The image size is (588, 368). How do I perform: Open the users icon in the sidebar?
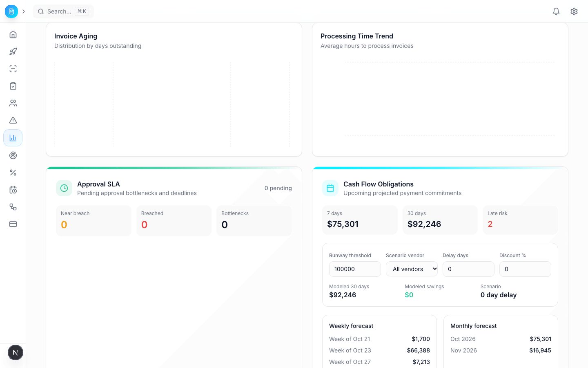[13, 103]
